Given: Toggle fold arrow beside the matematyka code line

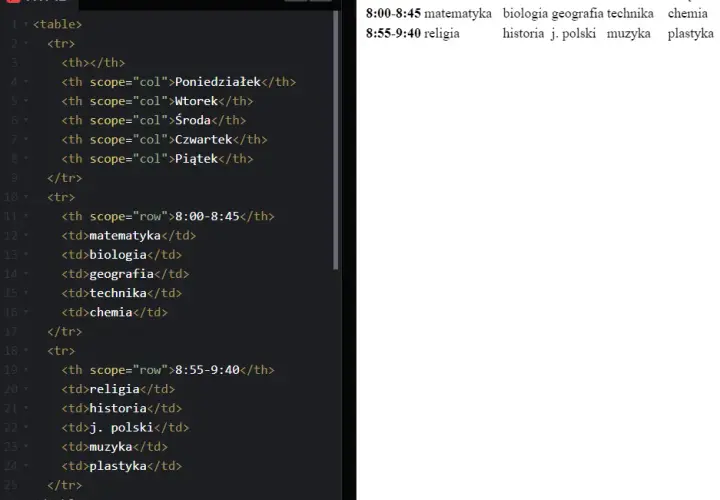Looking at the screenshot, I should tap(26, 236).
